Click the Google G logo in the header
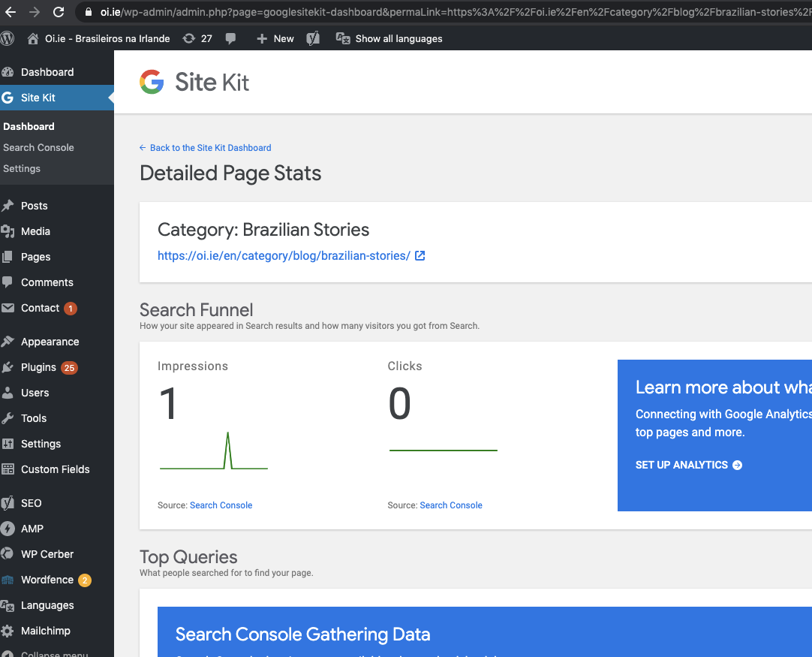This screenshot has width=812, height=657. click(x=152, y=82)
